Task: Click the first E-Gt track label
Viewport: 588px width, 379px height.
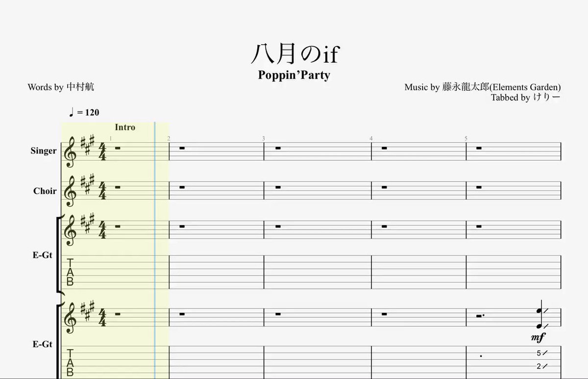Action: click(43, 254)
